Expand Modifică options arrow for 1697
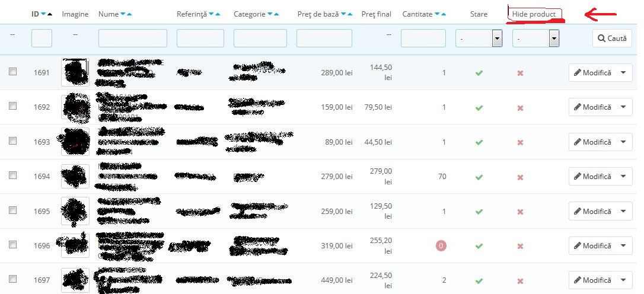Screen dimensions: 644x294 pyautogui.click(x=623, y=280)
